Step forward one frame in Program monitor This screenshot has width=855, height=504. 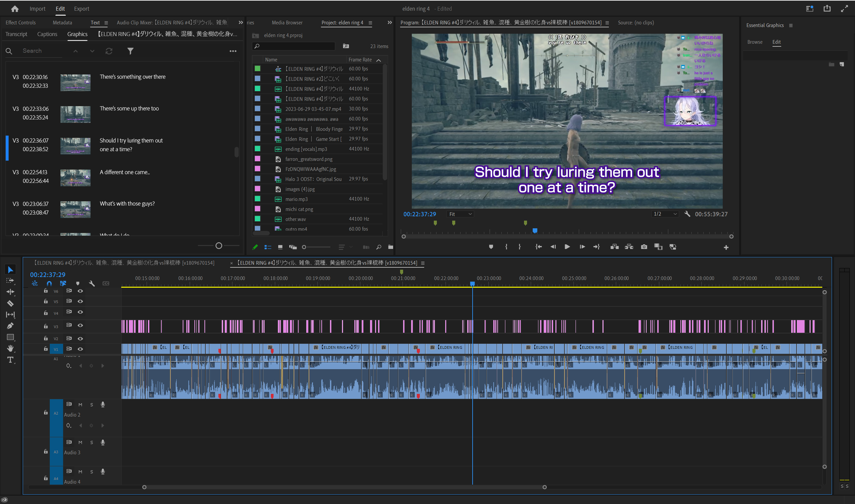582,247
